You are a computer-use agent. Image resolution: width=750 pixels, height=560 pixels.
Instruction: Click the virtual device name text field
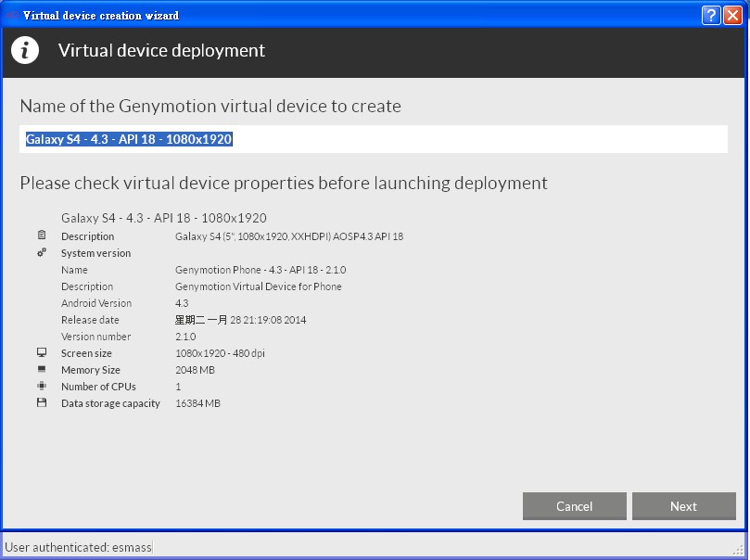coord(373,139)
